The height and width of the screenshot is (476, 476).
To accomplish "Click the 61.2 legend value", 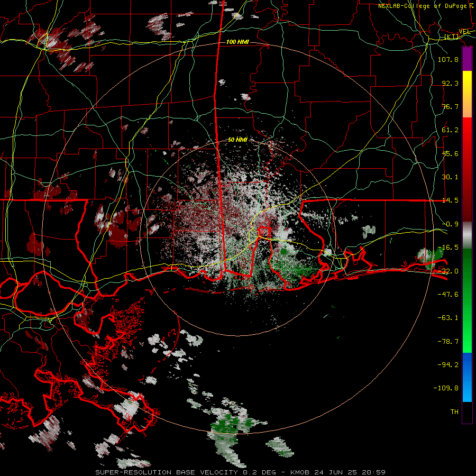I will click(450, 130).
